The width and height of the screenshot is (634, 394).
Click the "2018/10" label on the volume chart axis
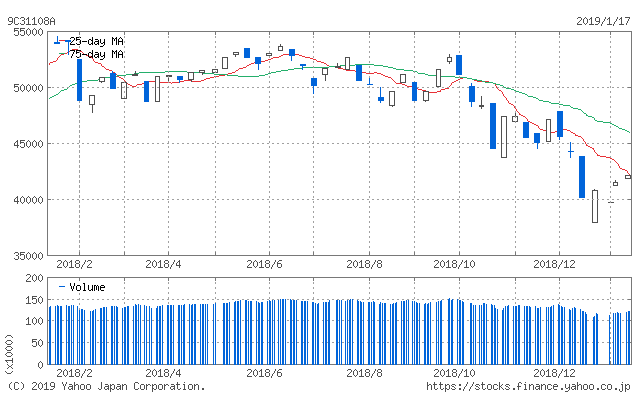point(454,373)
